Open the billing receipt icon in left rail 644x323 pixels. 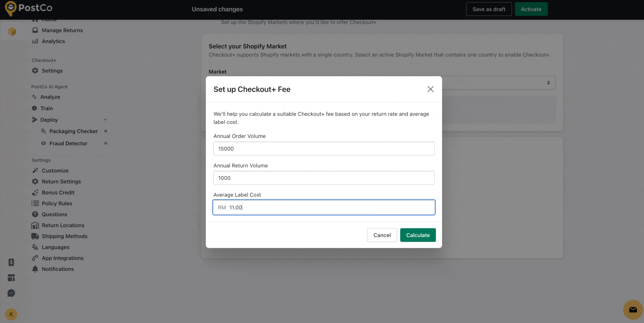tap(11, 262)
